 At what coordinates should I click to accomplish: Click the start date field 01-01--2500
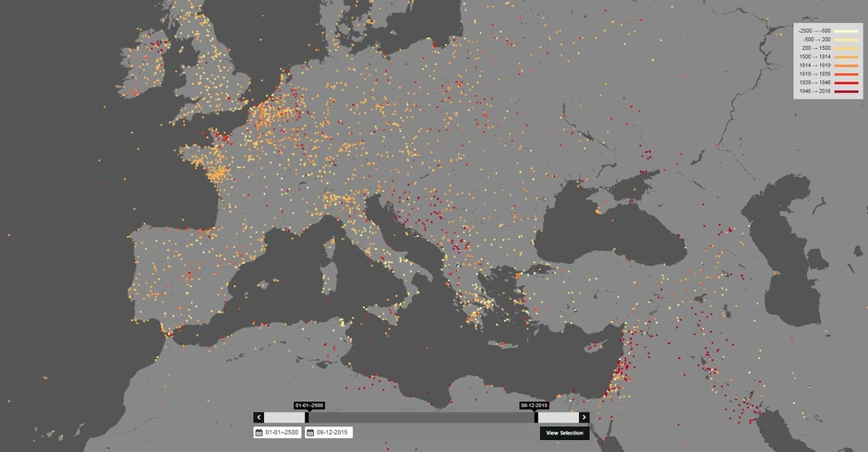point(277,433)
